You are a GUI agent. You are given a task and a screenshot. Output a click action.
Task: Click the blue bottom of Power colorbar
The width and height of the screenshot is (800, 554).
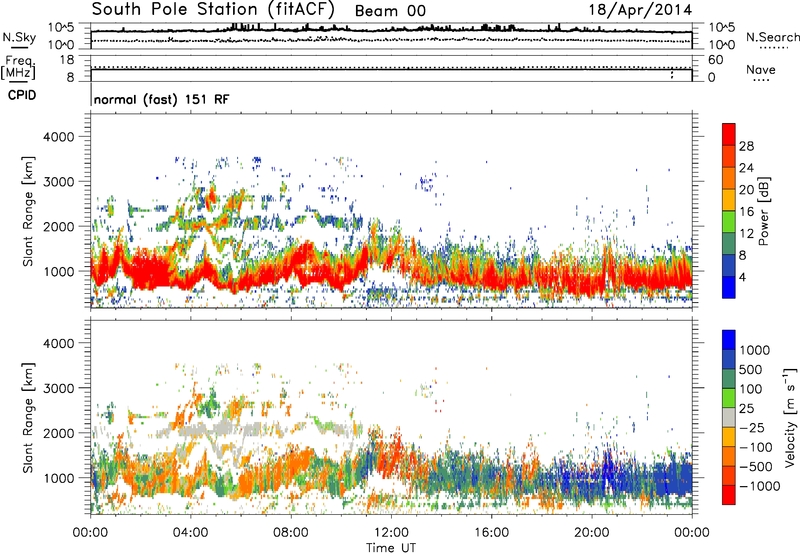[x=729, y=287]
